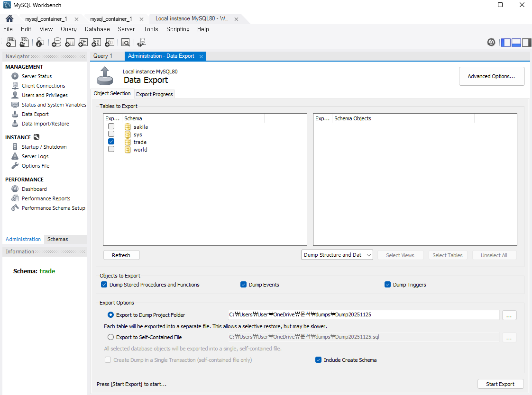The image size is (532, 395).
Task: Create new function toolbar icon
Action: pos(109,42)
